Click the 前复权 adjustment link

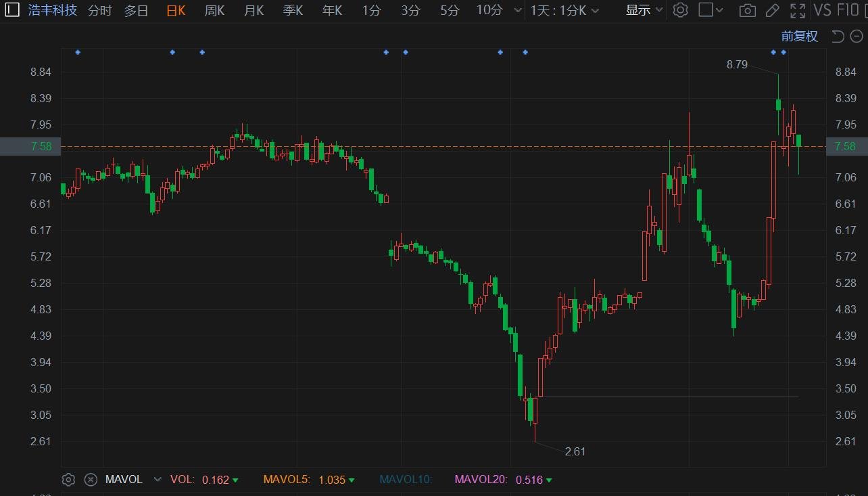point(799,37)
